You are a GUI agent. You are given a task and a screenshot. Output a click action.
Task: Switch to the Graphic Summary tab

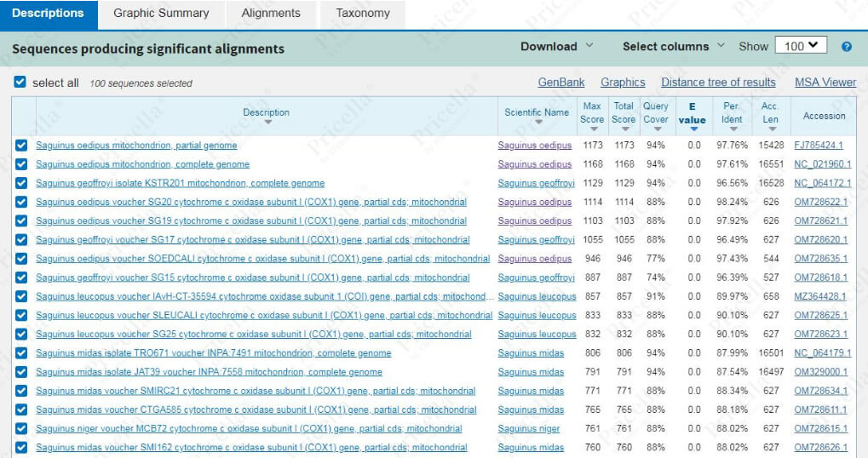161,14
